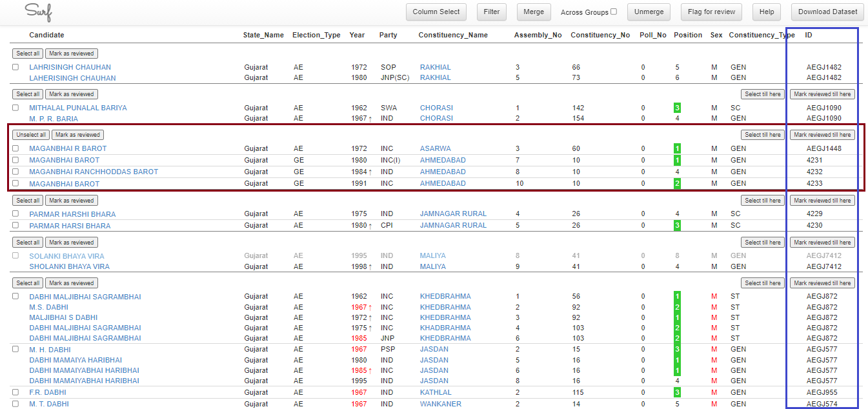Click party cell INC(I)
This screenshot has width=868, height=409.
point(390,160)
